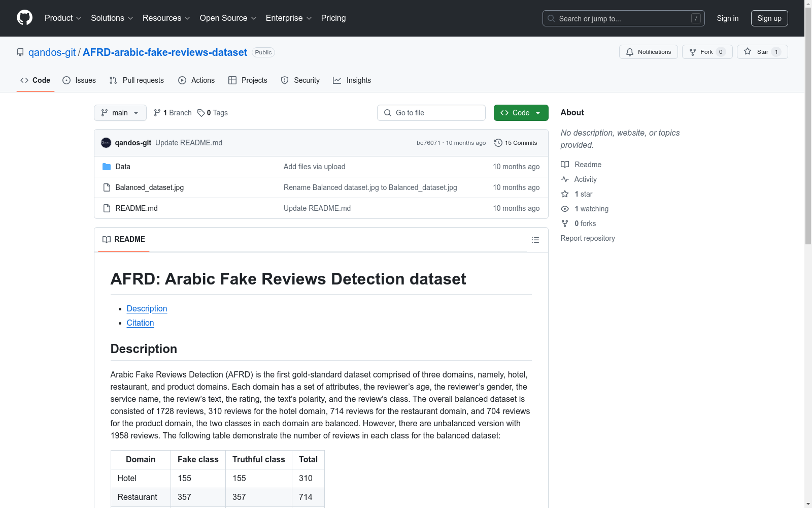
Task: Click the Sign in link
Action: coord(728,18)
